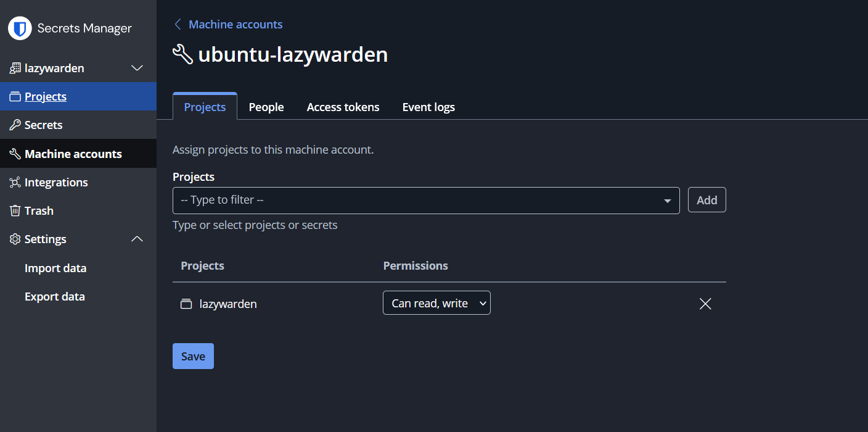The width and height of the screenshot is (868, 432).
Task: Open Export data settings
Action: click(x=55, y=296)
